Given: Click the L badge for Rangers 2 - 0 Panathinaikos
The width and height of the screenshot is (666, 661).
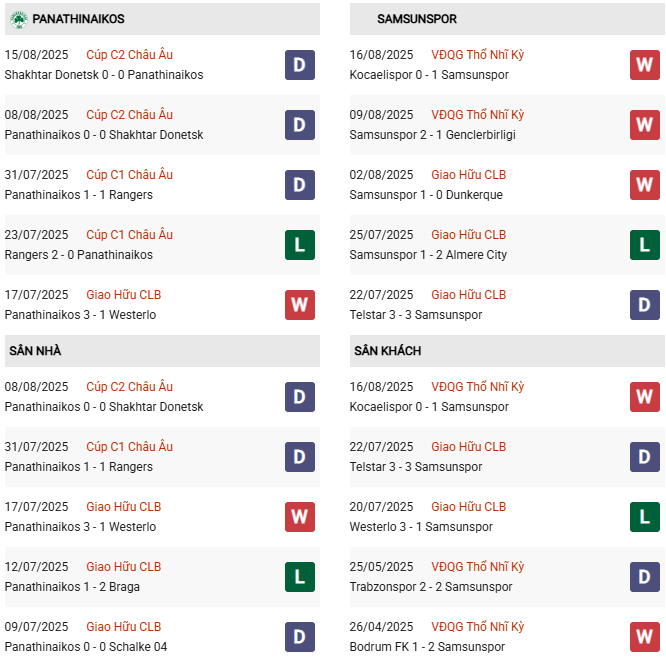Looking at the screenshot, I should 299,245.
